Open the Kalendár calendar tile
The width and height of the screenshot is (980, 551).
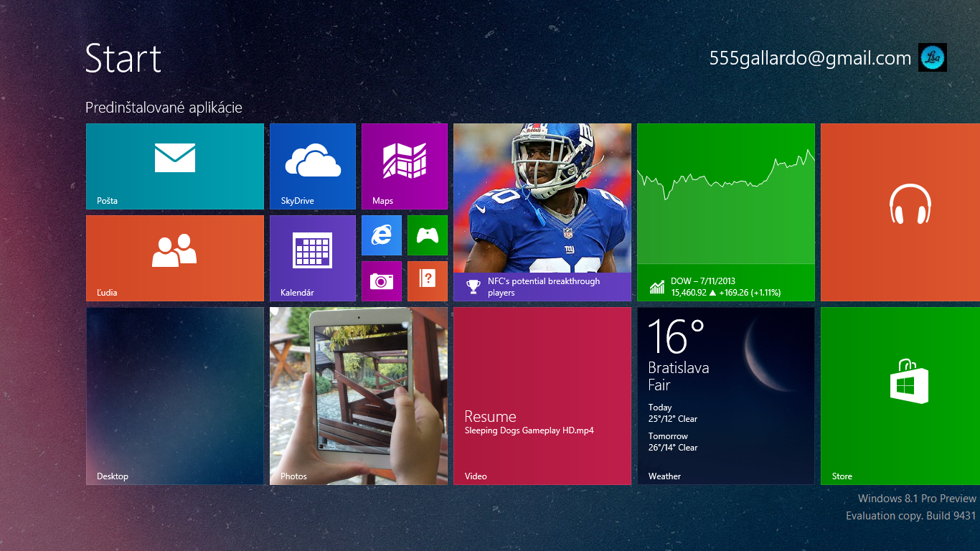313,258
